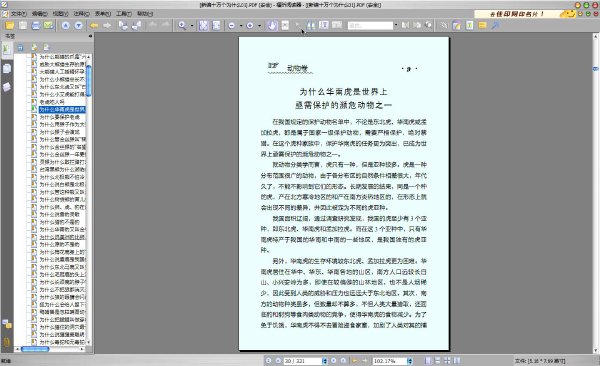Click the document vertical scrollbar down arrow
600x366 pixels.
(x=595, y=350)
